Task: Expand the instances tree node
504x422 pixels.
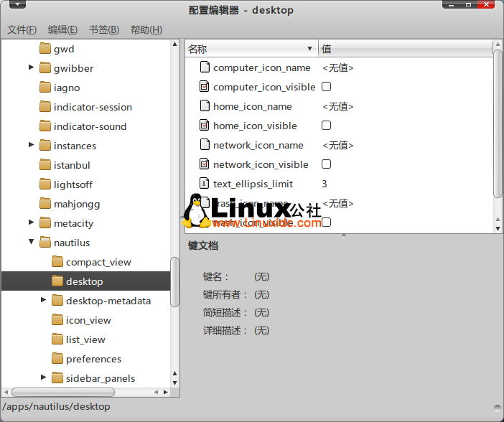Action: click(31, 145)
